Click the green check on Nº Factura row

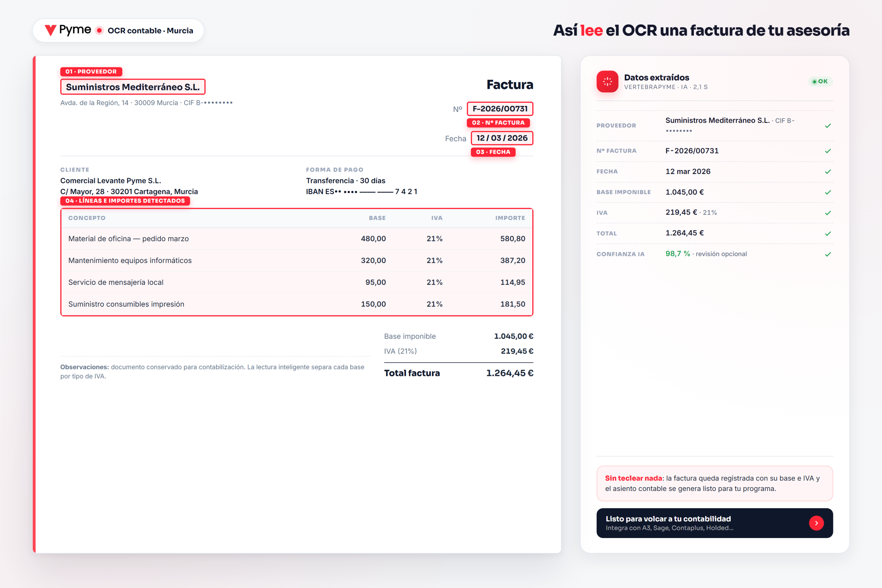(x=827, y=151)
